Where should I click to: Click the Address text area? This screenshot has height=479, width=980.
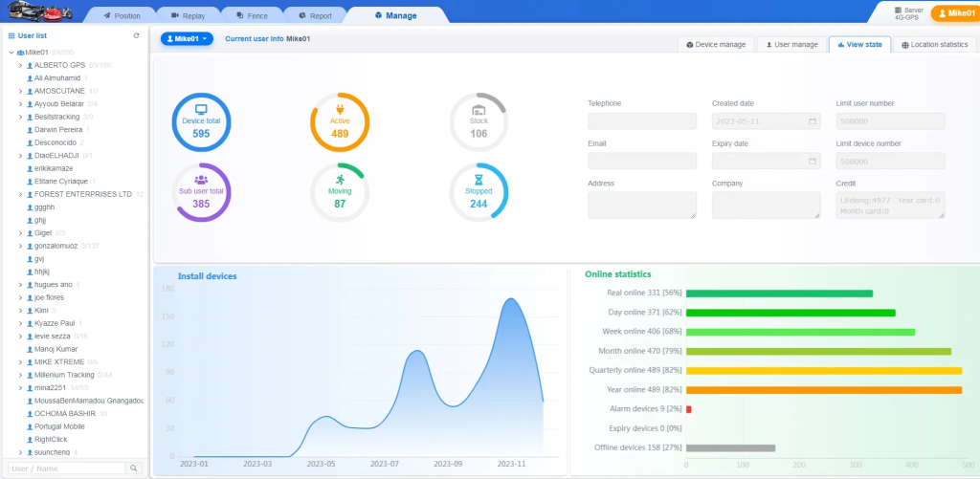coord(642,205)
